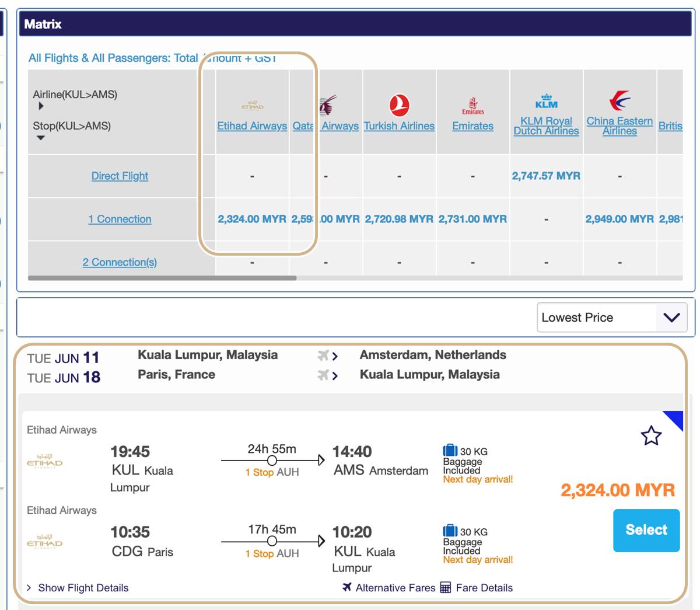Click 10:35 CDG departure time
Viewport: 700px width, 610px height.
coord(130,532)
